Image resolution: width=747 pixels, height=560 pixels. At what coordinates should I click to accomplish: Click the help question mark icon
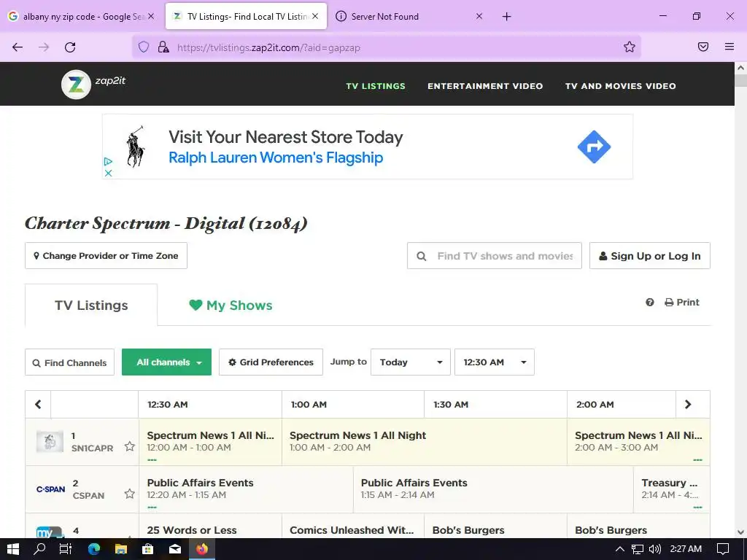click(x=650, y=303)
